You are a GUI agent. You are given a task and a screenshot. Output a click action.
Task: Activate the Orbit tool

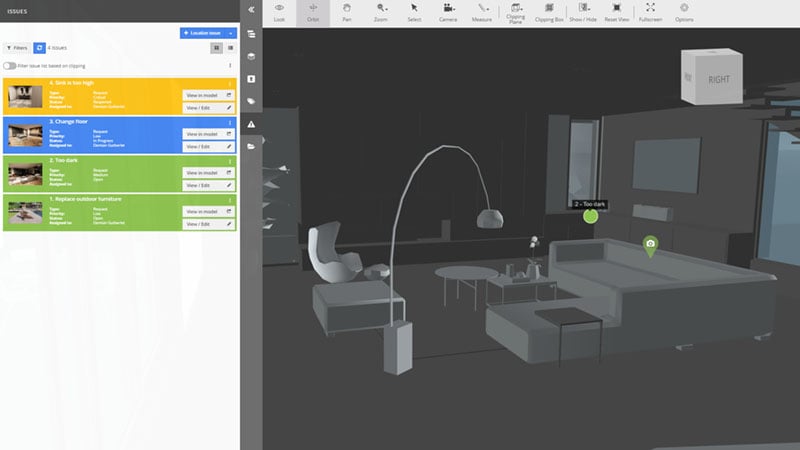(313, 13)
